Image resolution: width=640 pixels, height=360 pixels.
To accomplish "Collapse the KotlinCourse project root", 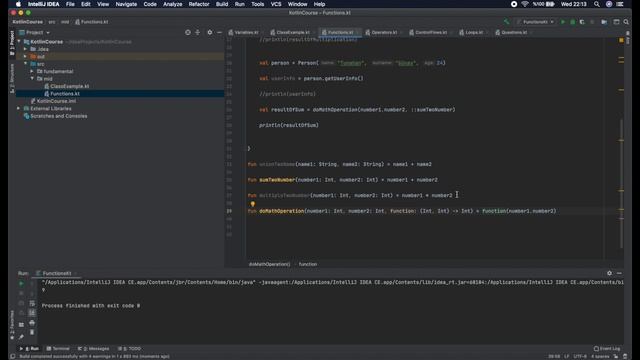I will click(19, 42).
